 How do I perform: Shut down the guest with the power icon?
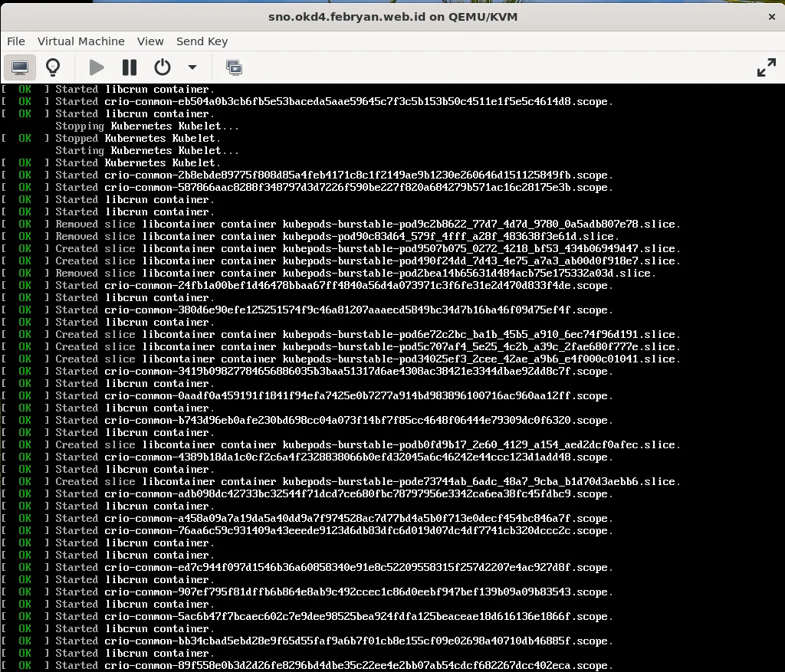click(x=162, y=67)
